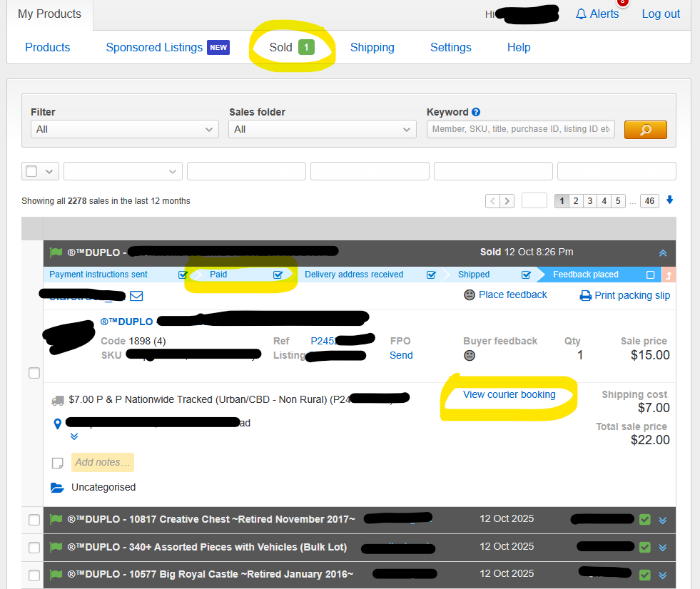Open the Sponsored Listings tab
Viewport: 700px width, 589px height.
click(x=154, y=48)
